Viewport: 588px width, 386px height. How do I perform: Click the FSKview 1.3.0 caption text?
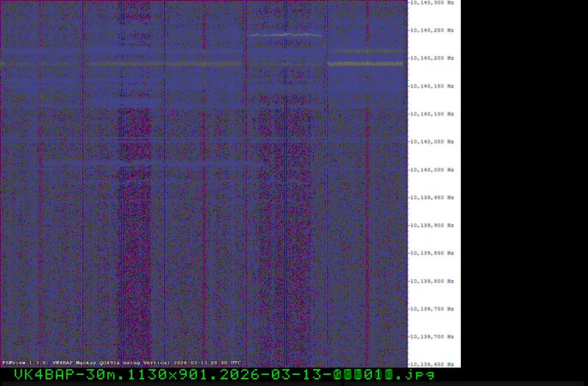(121, 363)
